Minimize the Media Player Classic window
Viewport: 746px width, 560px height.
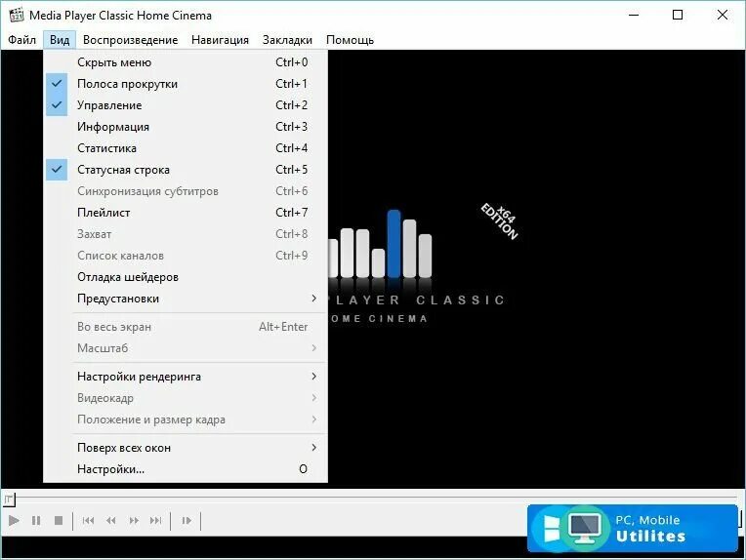click(634, 15)
